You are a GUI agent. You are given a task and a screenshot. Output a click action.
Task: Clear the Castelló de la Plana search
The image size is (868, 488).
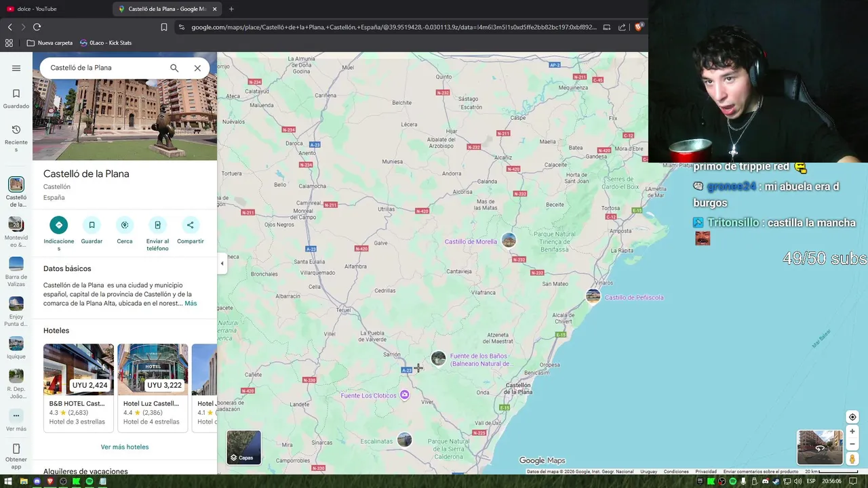197,68
